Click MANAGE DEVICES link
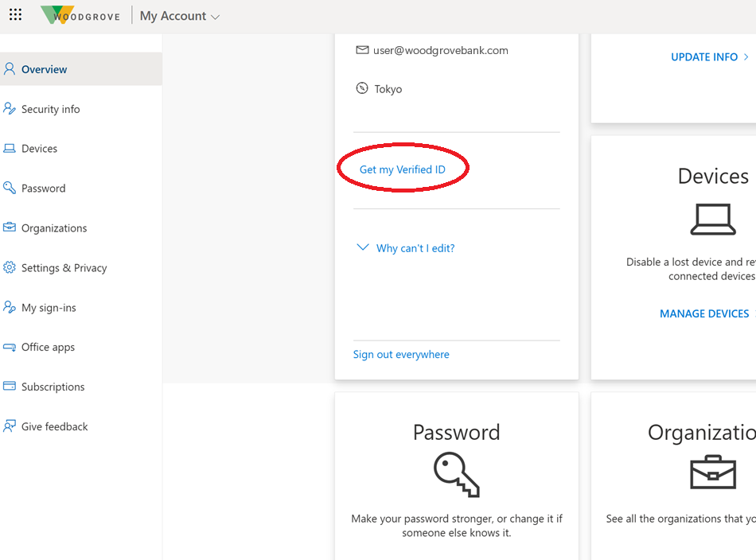The height and width of the screenshot is (560, 756). 704,313
